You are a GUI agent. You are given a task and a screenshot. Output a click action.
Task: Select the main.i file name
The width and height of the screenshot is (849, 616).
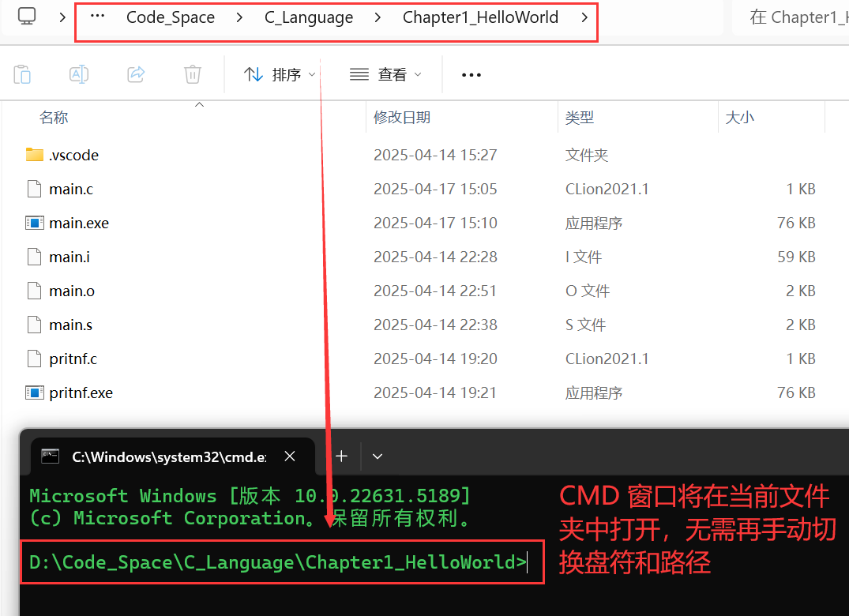coord(69,257)
